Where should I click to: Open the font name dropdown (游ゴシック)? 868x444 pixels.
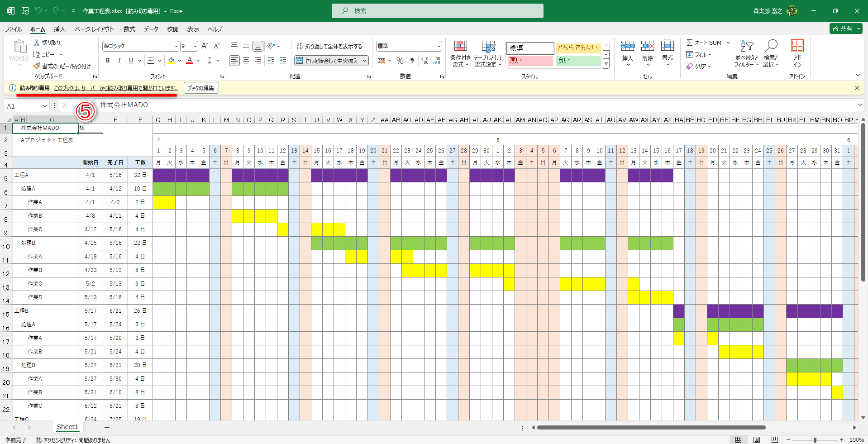(176, 46)
